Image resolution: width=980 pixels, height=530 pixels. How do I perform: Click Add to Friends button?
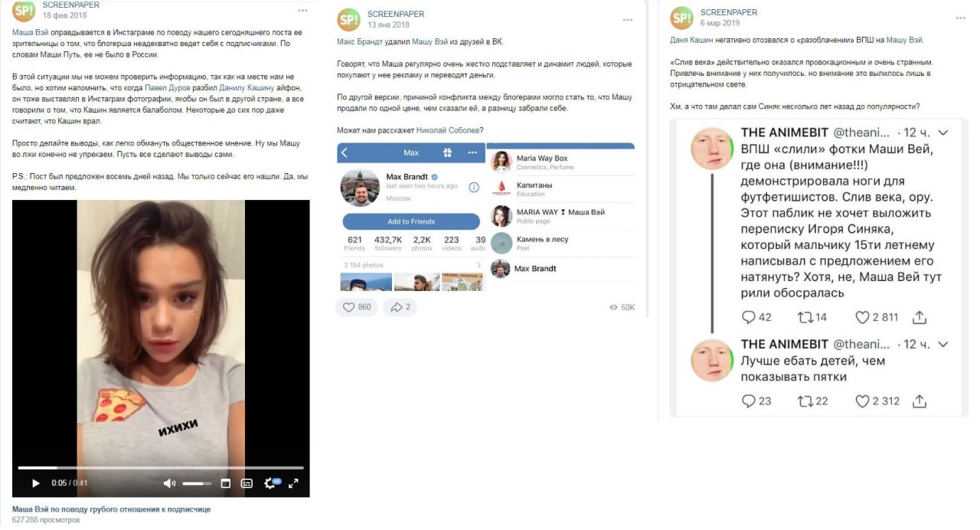tap(411, 221)
